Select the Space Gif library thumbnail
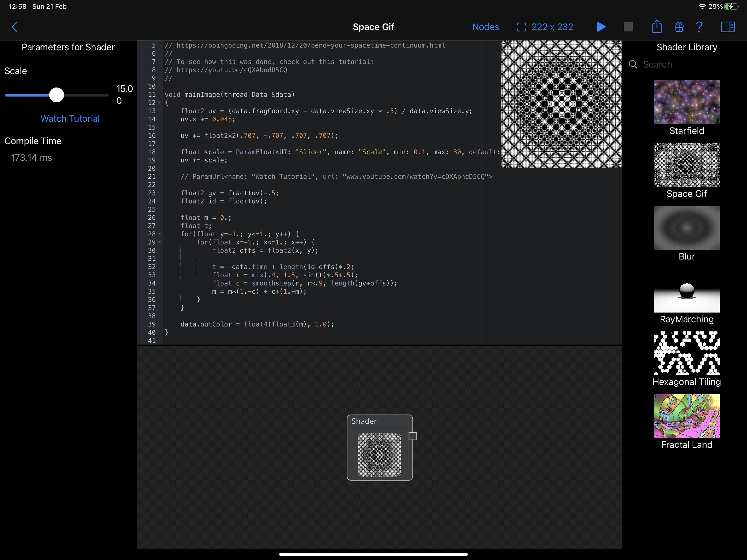747x560 pixels. point(687,165)
